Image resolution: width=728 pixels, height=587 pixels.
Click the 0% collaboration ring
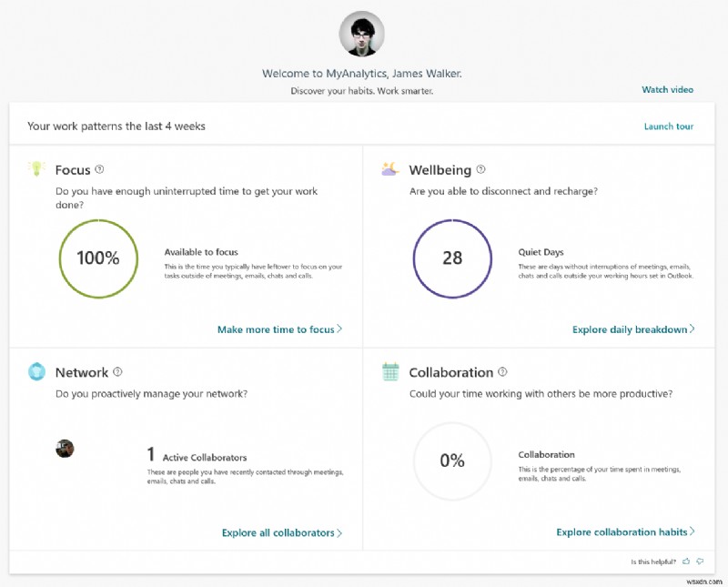(x=452, y=461)
